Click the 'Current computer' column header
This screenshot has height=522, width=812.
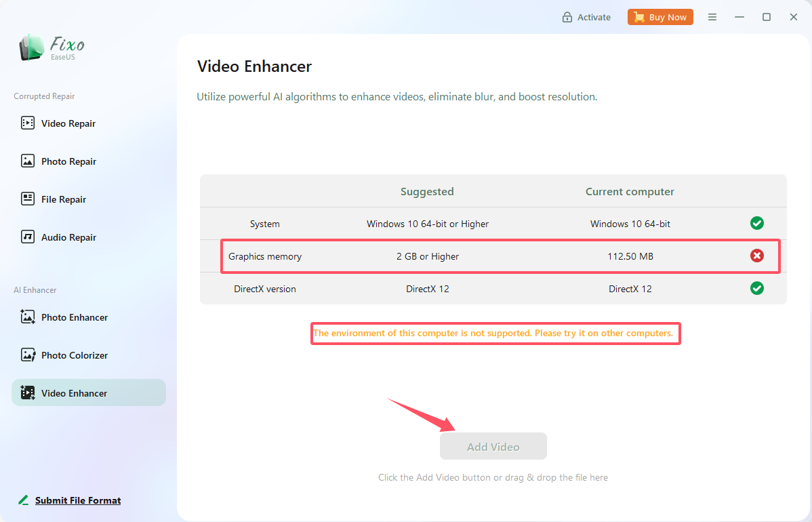[x=630, y=192]
